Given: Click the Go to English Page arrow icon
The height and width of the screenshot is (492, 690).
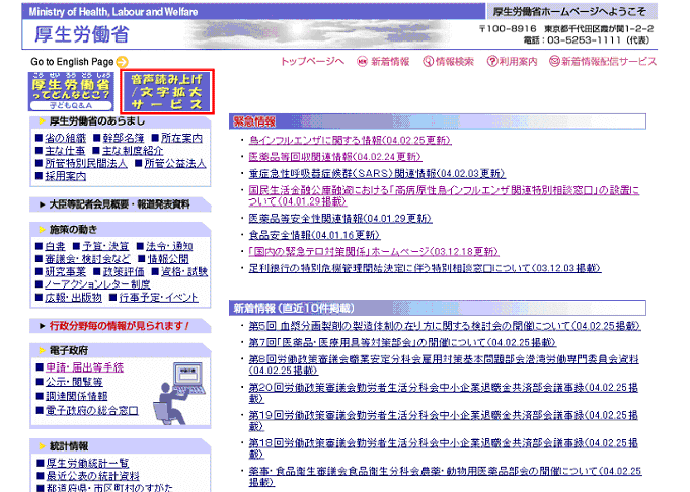Looking at the screenshot, I should click(x=123, y=62).
